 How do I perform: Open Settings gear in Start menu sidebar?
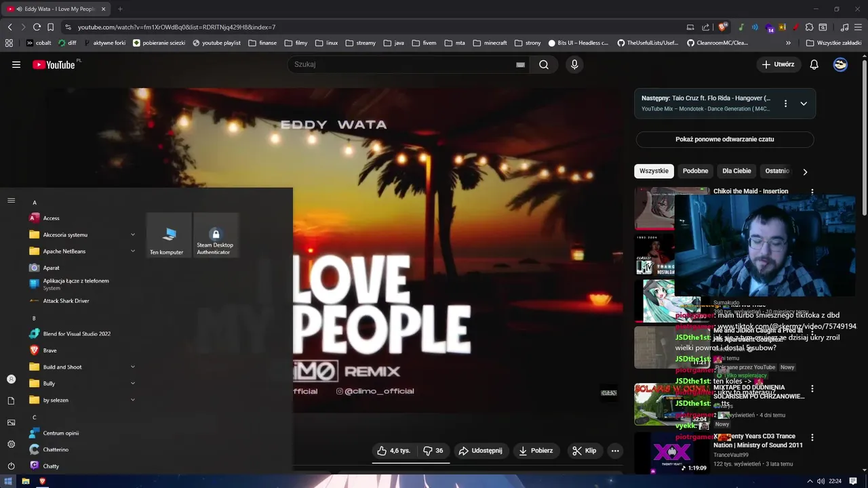(x=11, y=444)
